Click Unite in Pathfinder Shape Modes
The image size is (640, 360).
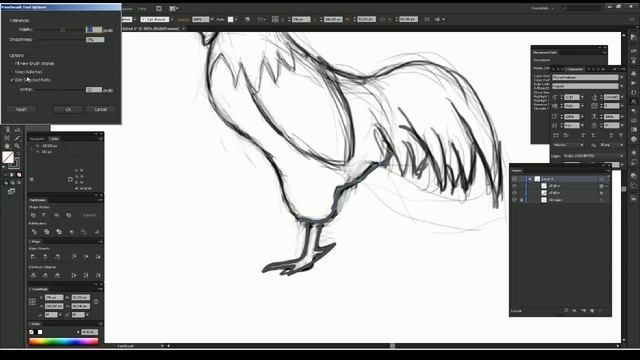[33, 215]
